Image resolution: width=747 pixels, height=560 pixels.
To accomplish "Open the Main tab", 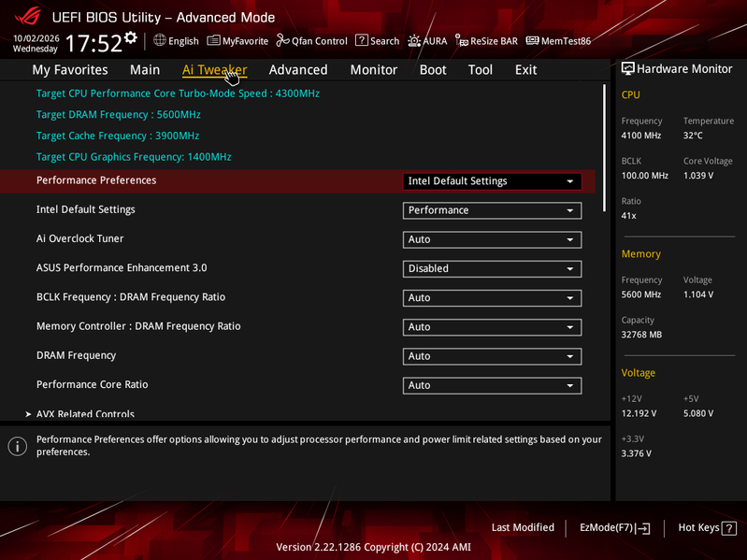I will click(145, 70).
